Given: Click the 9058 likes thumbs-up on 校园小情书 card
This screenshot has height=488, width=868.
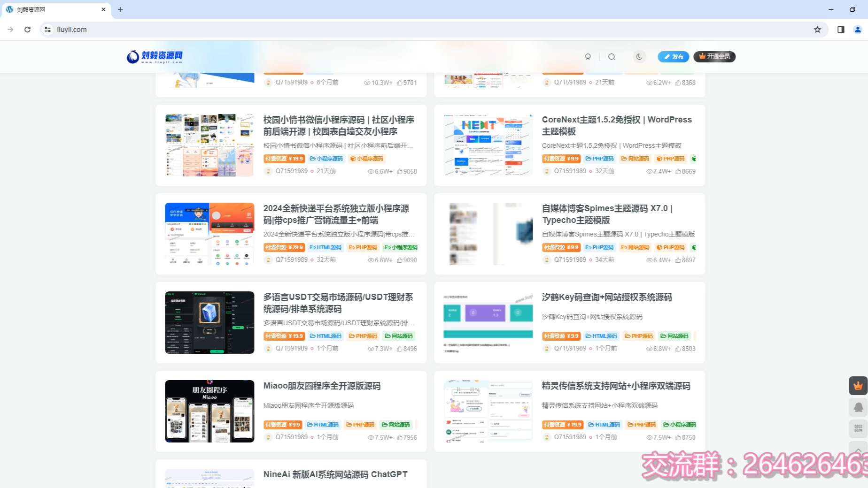Looking at the screenshot, I should point(407,171).
